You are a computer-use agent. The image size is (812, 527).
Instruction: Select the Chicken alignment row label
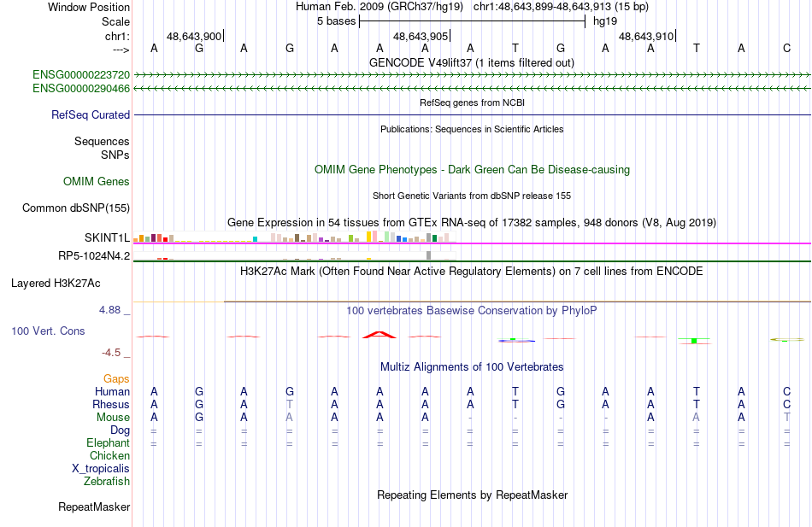(109, 455)
